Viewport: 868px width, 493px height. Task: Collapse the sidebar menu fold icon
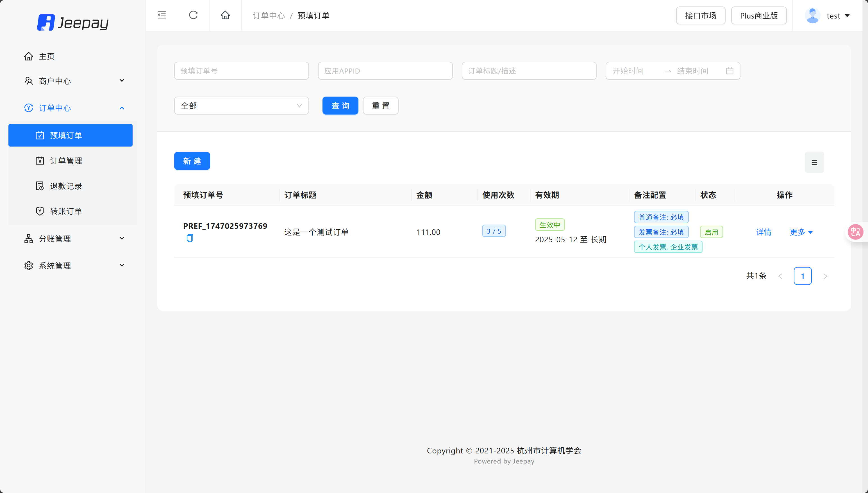tap(162, 15)
